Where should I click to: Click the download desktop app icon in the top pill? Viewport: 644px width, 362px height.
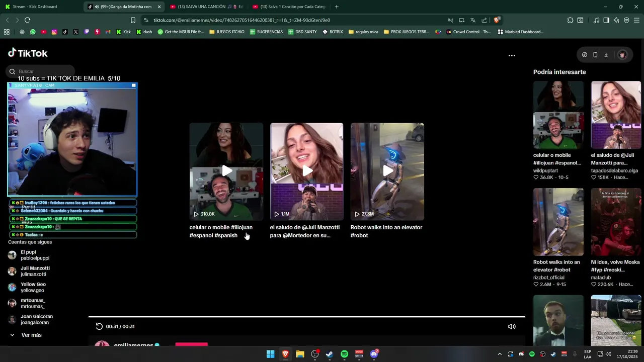pyautogui.click(x=606, y=55)
